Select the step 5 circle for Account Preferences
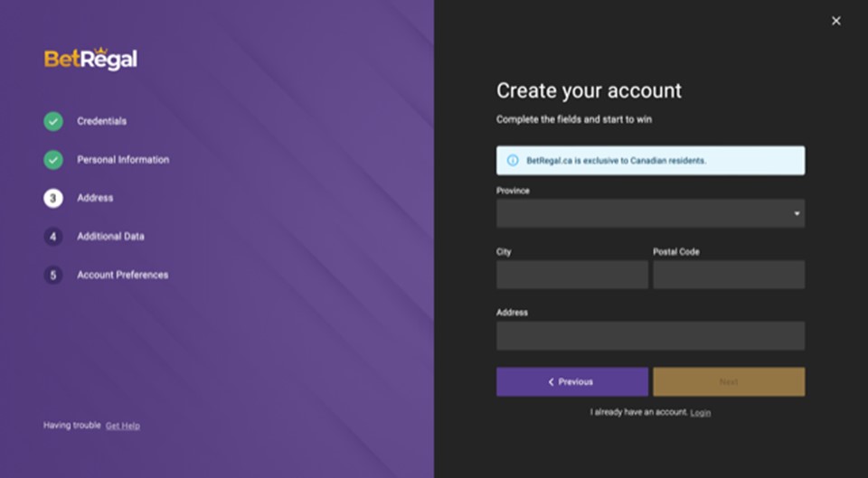The width and height of the screenshot is (868, 478). 53,275
